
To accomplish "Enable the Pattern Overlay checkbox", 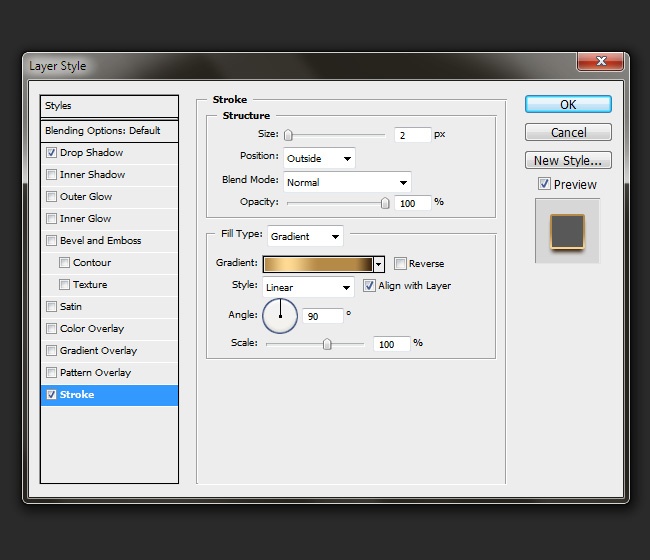I will pyautogui.click(x=51, y=372).
